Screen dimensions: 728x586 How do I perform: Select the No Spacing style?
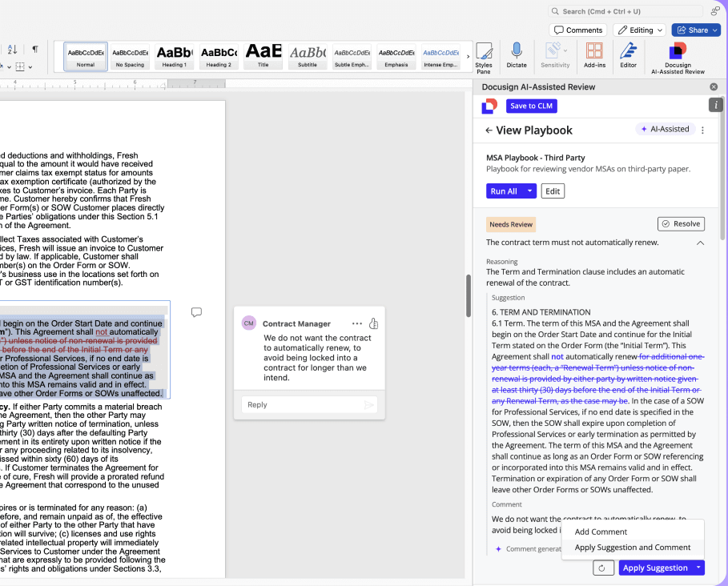pos(130,56)
